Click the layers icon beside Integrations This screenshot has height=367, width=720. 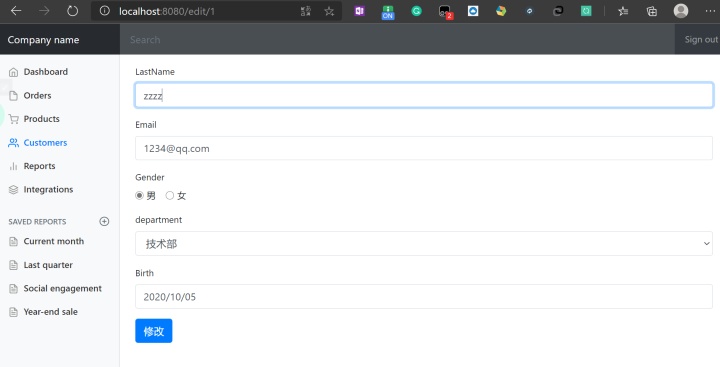coord(14,190)
